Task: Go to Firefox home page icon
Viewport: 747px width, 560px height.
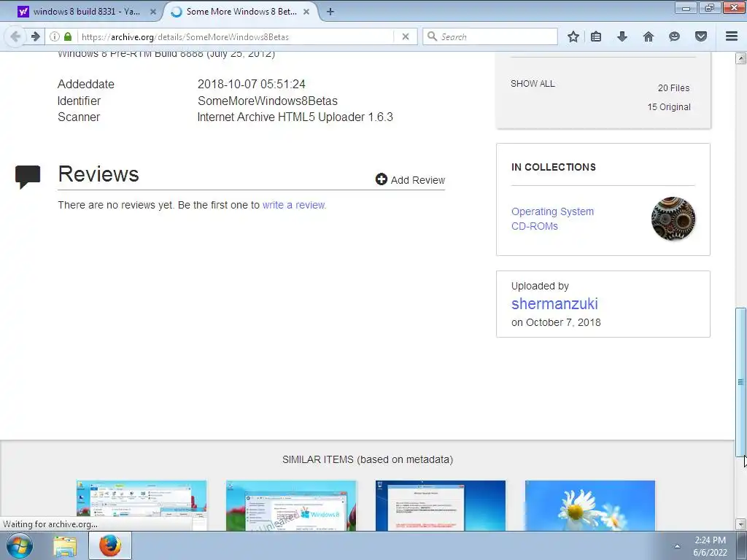Action: click(649, 36)
